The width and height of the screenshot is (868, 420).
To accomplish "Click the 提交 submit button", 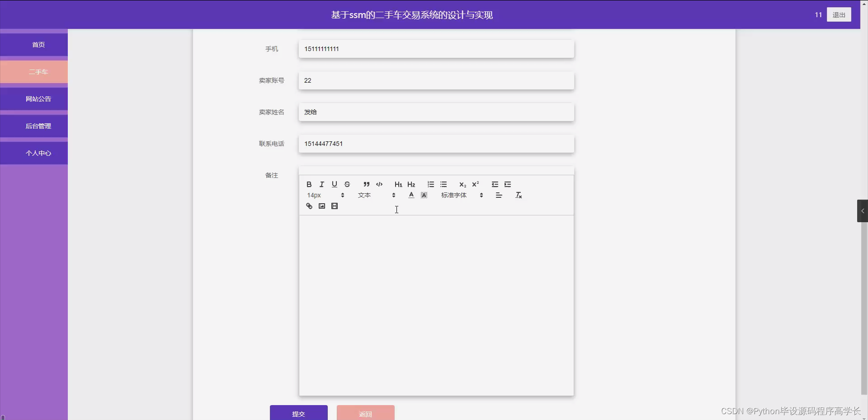I will [x=298, y=414].
